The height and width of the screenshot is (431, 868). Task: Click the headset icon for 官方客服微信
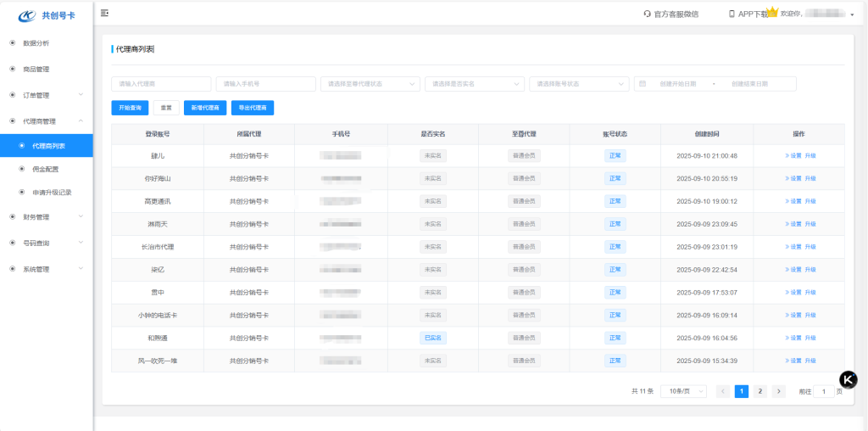coord(648,14)
